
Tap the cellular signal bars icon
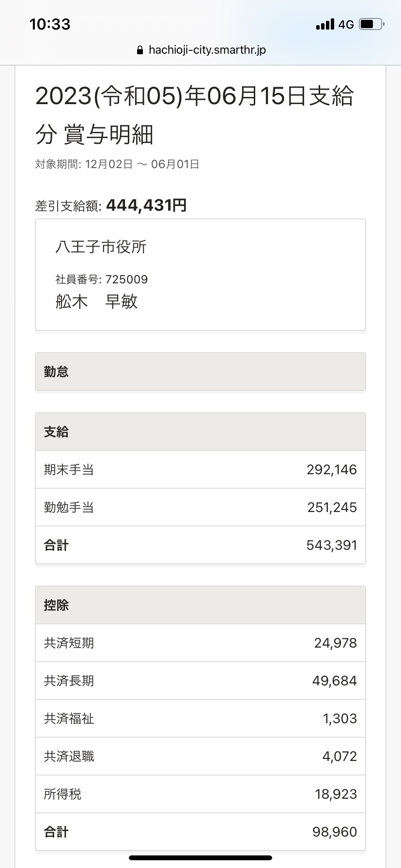(x=325, y=24)
